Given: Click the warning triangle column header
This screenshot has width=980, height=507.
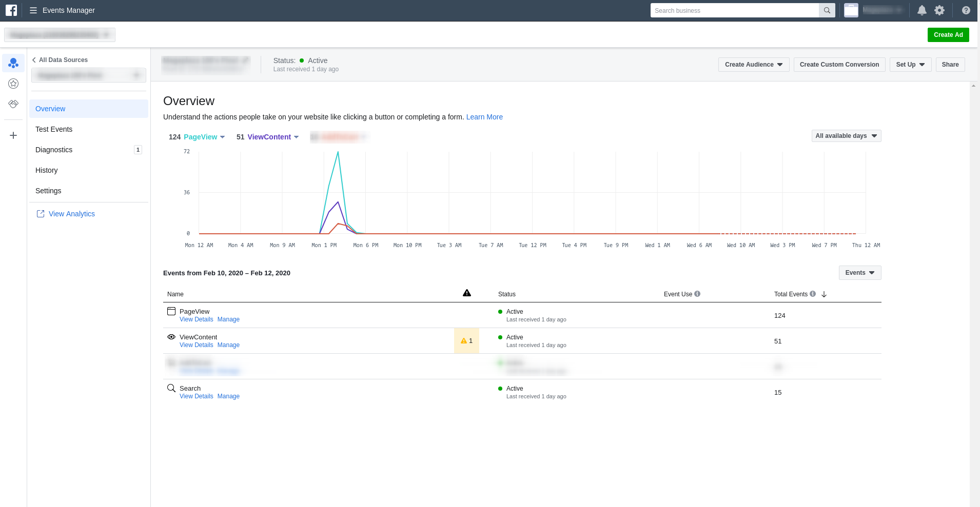Looking at the screenshot, I should pos(467,293).
